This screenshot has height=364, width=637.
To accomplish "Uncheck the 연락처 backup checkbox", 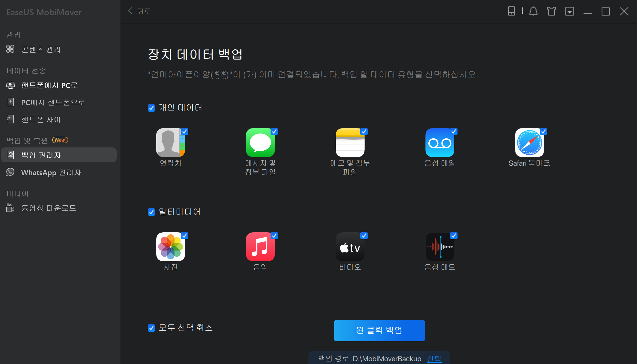I will (185, 131).
